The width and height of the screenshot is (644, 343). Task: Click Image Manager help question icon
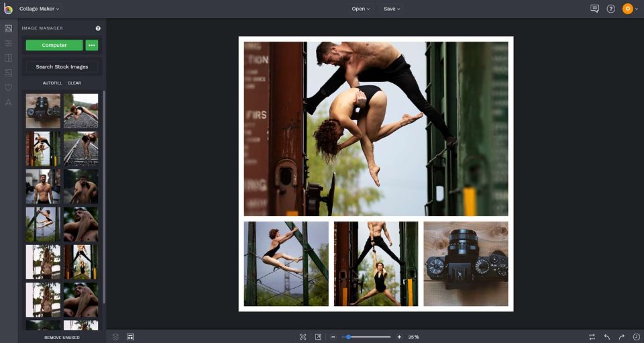tap(98, 28)
